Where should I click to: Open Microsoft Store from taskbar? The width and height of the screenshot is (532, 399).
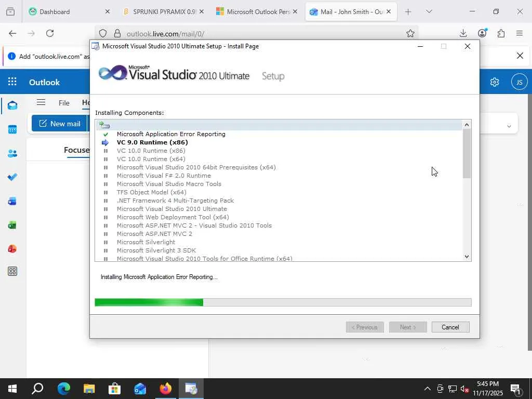(x=114, y=389)
